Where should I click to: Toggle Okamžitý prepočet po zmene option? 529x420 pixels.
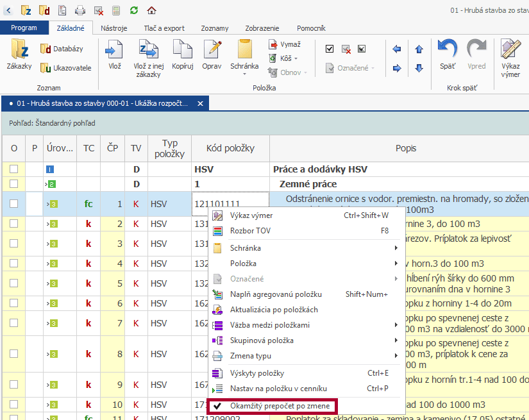point(280,406)
